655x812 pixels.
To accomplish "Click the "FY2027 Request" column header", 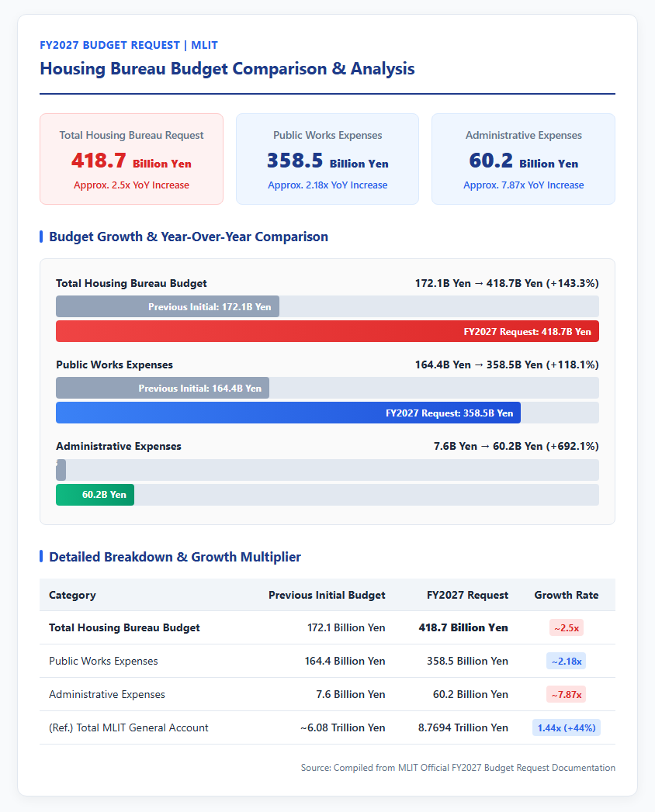I will pyautogui.click(x=467, y=595).
